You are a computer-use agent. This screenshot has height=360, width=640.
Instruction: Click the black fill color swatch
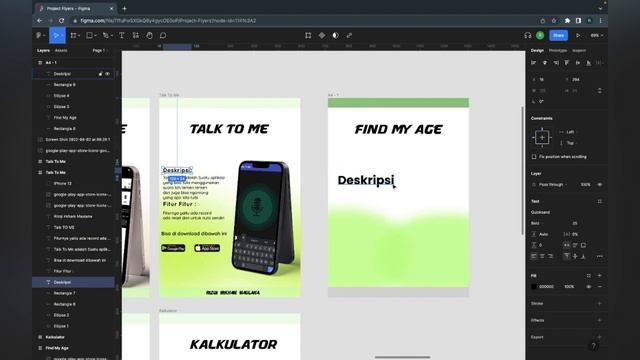534,287
